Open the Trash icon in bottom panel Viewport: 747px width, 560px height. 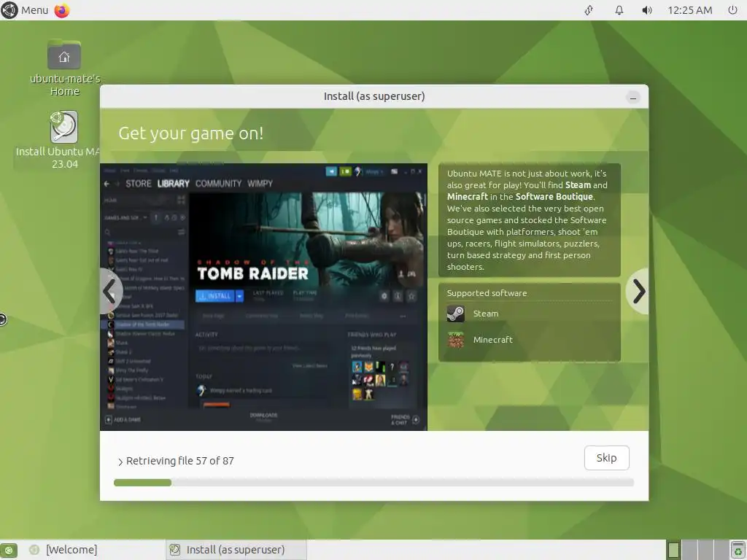(738, 550)
